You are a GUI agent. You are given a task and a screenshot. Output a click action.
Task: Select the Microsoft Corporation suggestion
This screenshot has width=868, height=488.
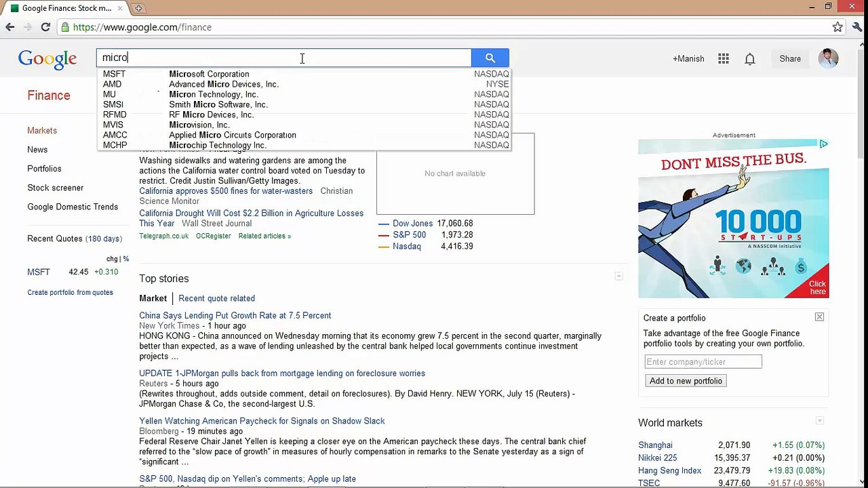click(303, 74)
